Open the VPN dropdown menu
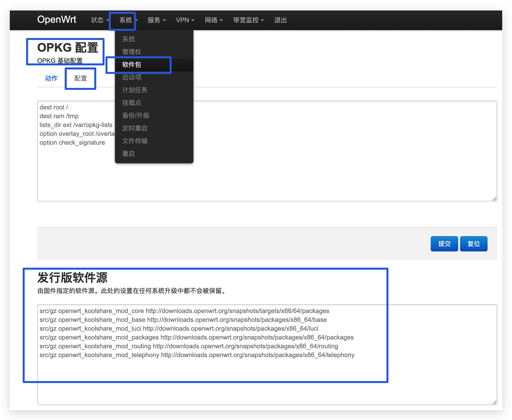Viewport: 512px width, 420px height. tap(185, 20)
